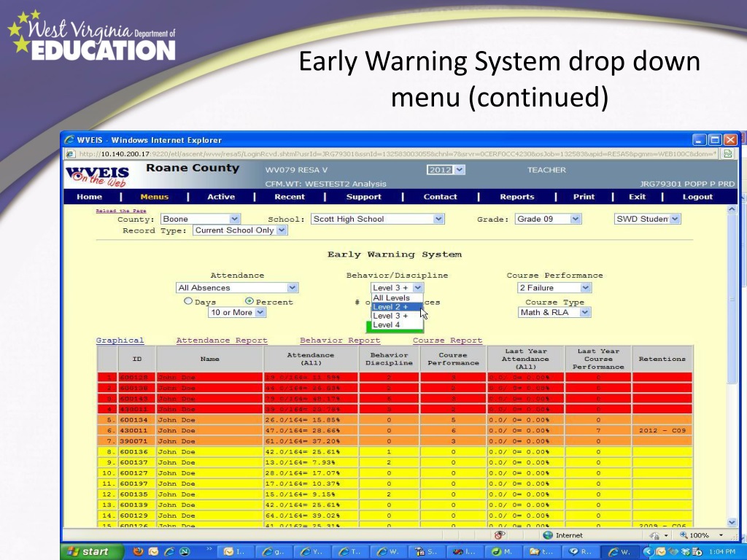Choose All Levels in behavior list
The height and width of the screenshot is (560, 747).
[x=397, y=297]
